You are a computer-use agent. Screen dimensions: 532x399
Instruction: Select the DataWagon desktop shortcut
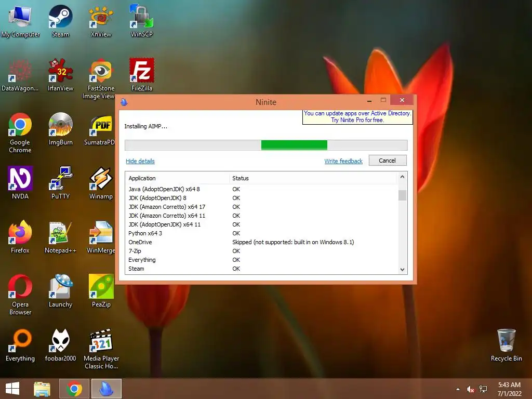pos(20,75)
